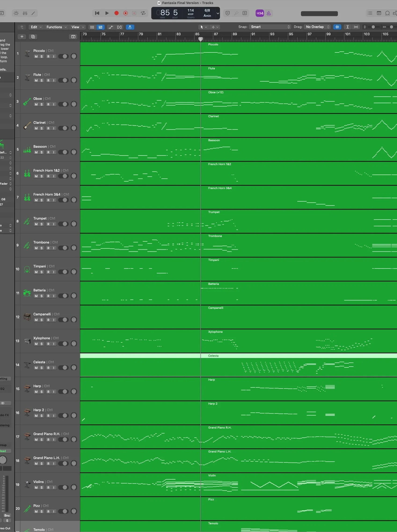Duplicate the selected track

[x=33, y=36]
